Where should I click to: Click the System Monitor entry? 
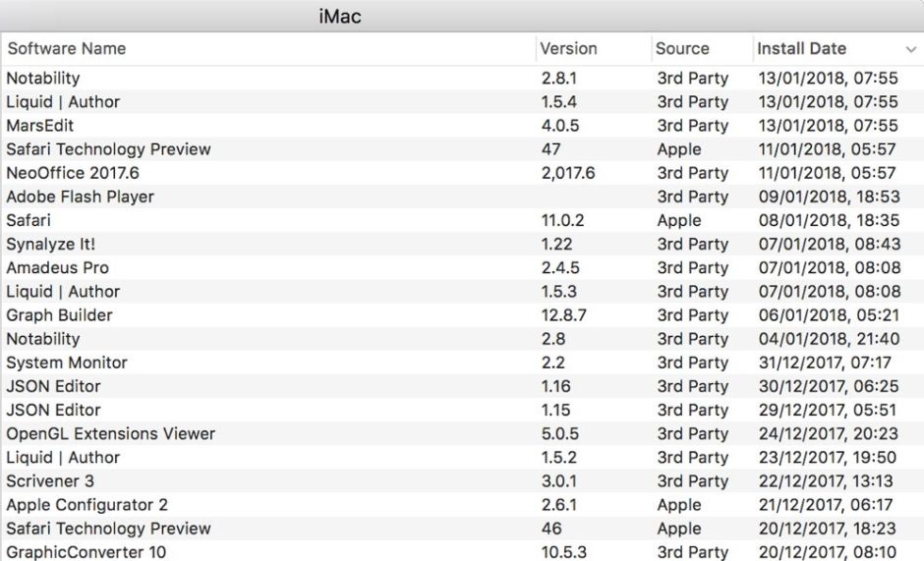tap(67, 363)
